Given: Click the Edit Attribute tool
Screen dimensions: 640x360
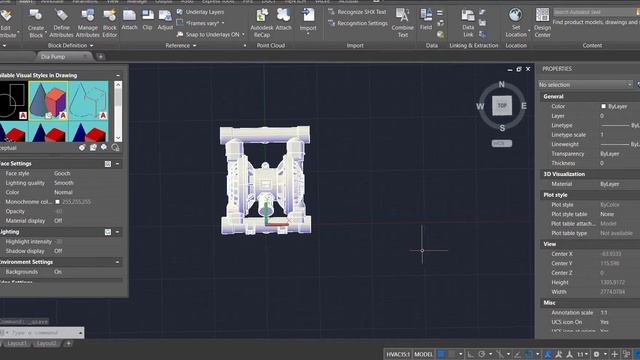Looking at the screenshot, I should click(x=7, y=24).
